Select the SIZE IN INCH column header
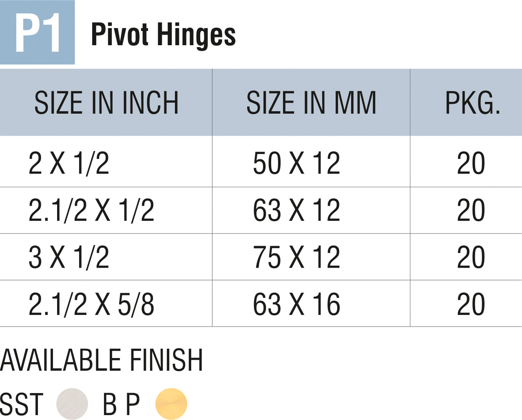The height and width of the screenshot is (420, 522). (106, 103)
